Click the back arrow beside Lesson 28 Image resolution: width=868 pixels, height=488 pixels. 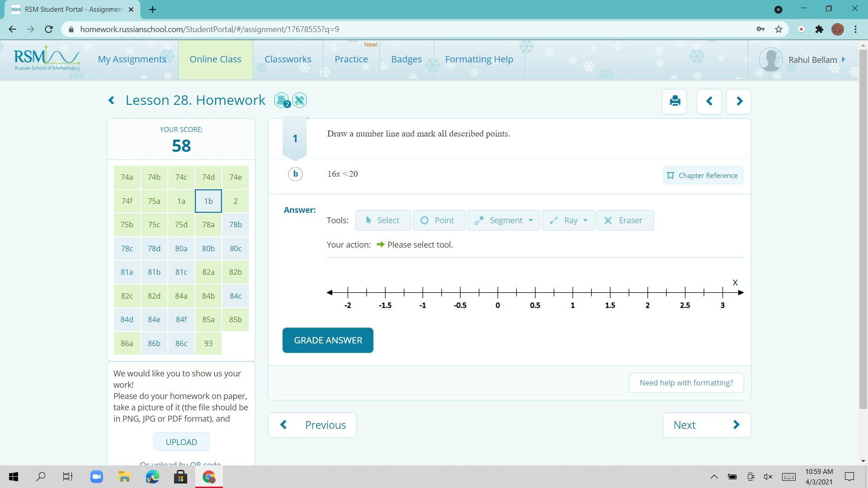tap(112, 100)
